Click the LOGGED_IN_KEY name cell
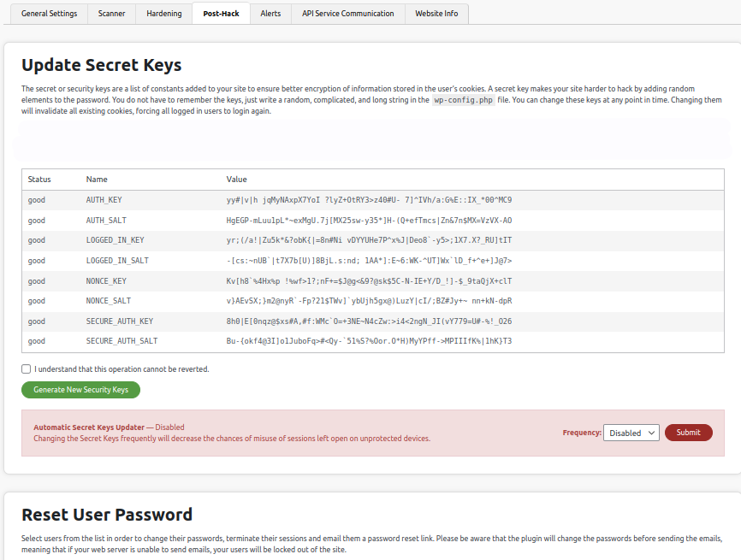741x560 pixels. coord(115,240)
